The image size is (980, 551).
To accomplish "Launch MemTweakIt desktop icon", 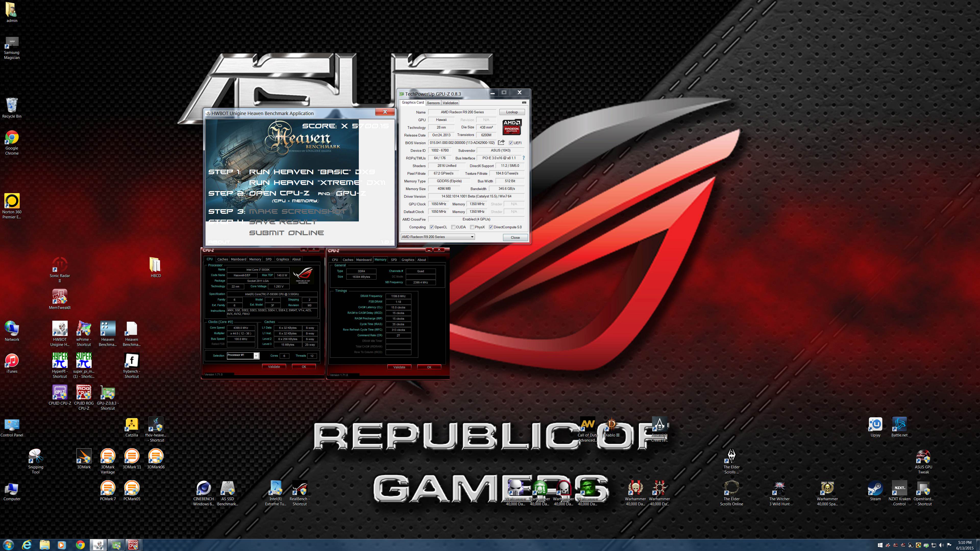I will click(60, 300).
